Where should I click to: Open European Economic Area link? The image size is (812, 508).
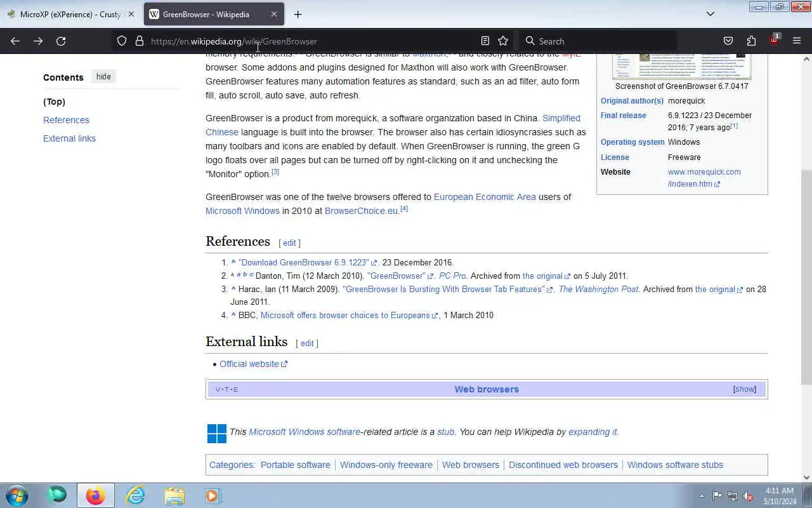coord(485,197)
